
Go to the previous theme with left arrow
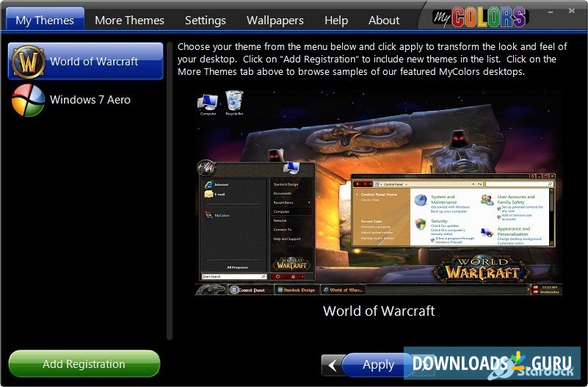pyautogui.click(x=333, y=365)
